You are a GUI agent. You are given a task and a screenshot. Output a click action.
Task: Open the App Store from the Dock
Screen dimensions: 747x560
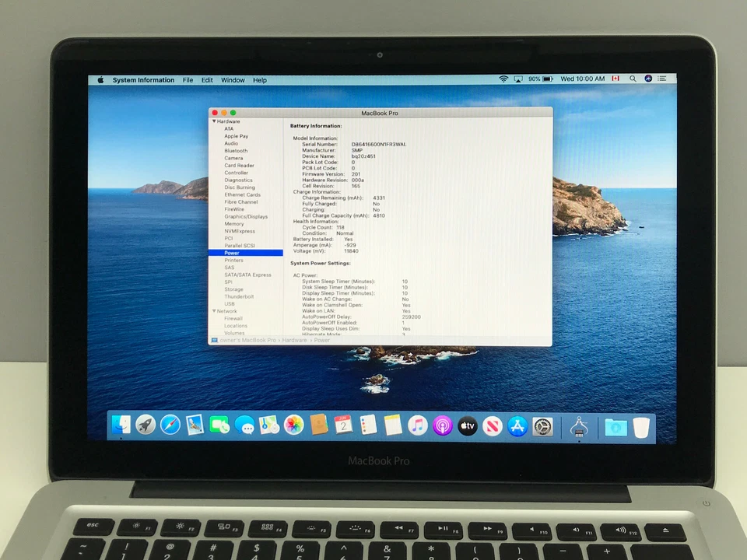coord(517,425)
